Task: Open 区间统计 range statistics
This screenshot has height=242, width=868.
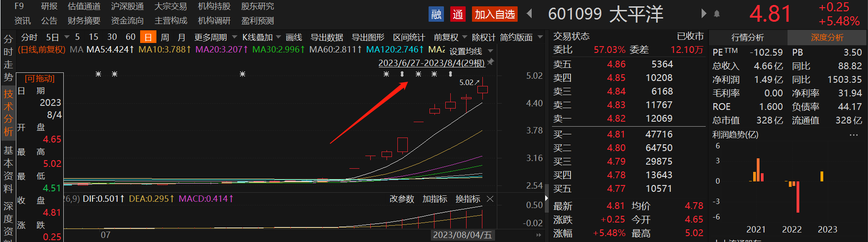Action: [409, 37]
